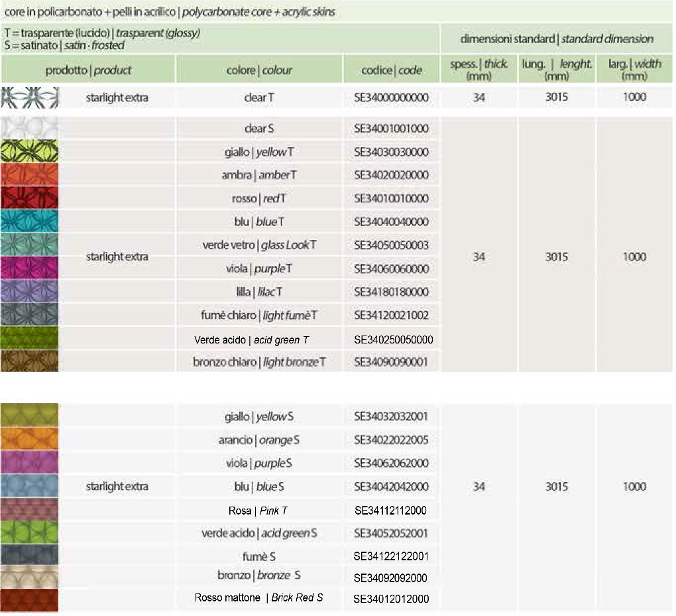Click code SE34032032001

pos(391,416)
